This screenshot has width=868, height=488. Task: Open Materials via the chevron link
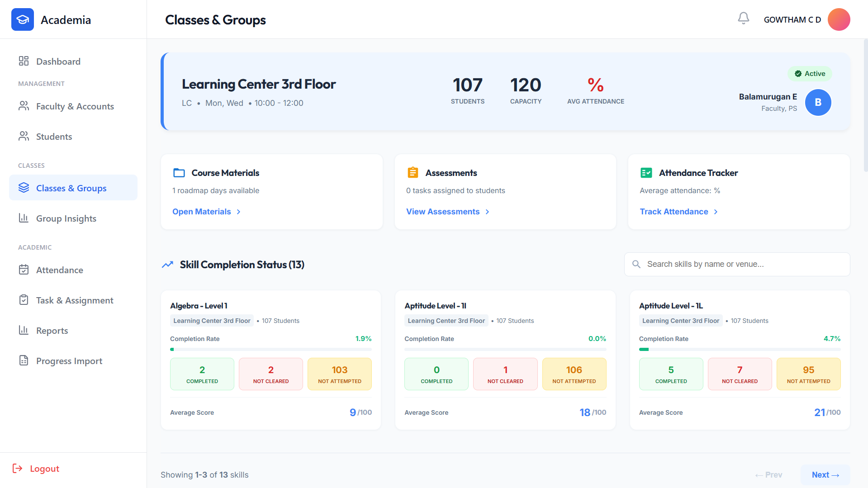(206, 212)
